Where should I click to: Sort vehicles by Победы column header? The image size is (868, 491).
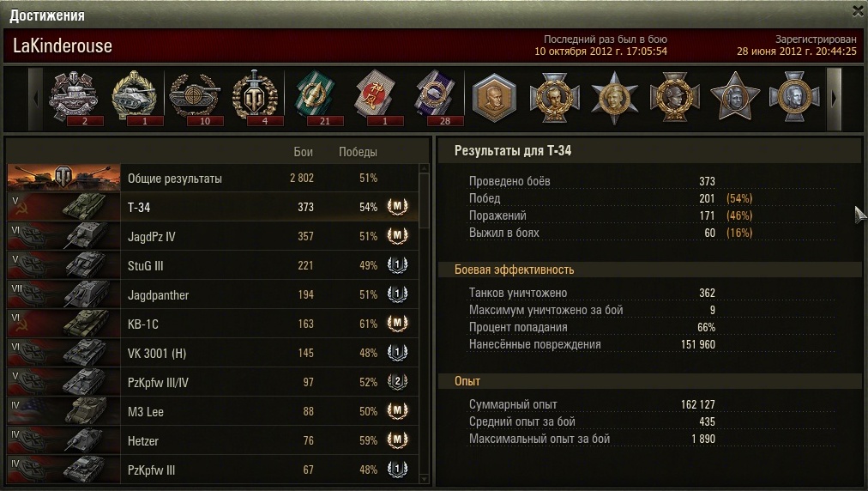[x=358, y=152]
